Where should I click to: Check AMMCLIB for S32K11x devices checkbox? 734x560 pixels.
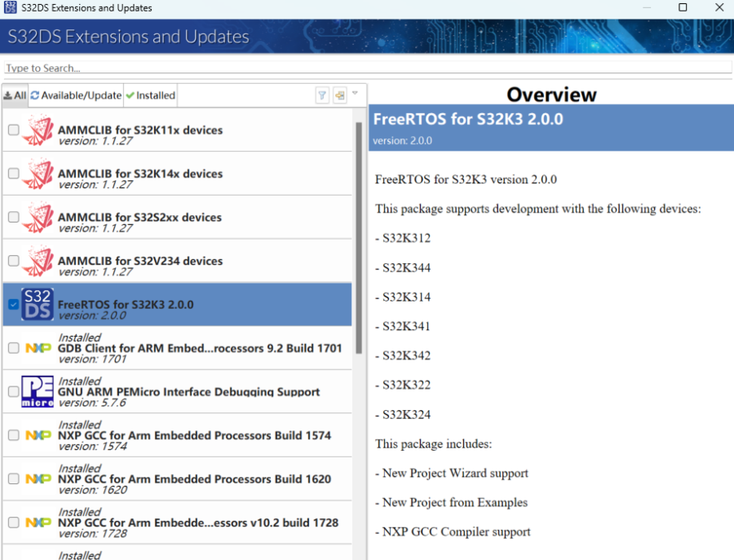[14, 130]
